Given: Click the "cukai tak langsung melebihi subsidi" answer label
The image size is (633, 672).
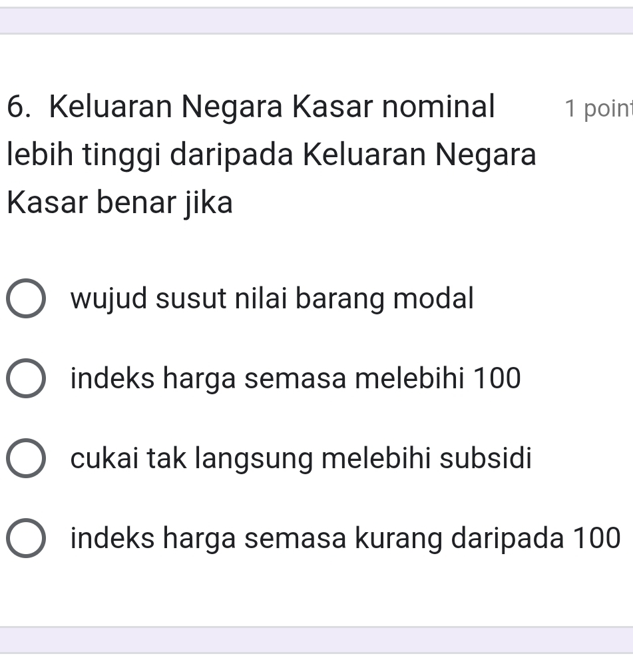Looking at the screenshot, I should (x=301, y=458).
